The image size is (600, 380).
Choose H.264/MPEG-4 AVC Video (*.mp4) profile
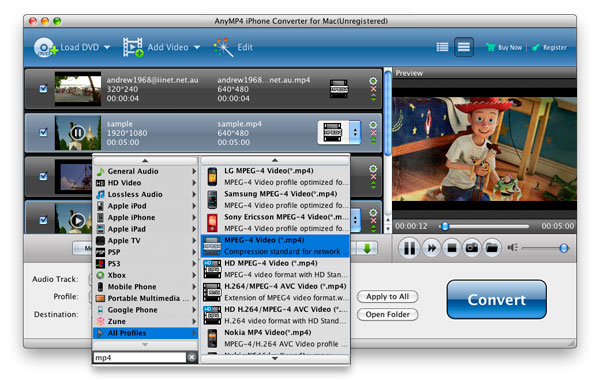[275, 292]
